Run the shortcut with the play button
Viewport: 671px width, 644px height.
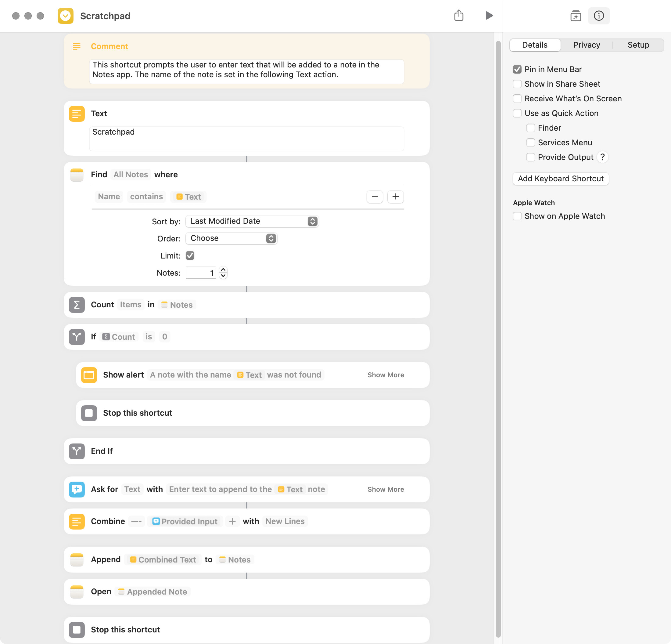coord(489,16)
